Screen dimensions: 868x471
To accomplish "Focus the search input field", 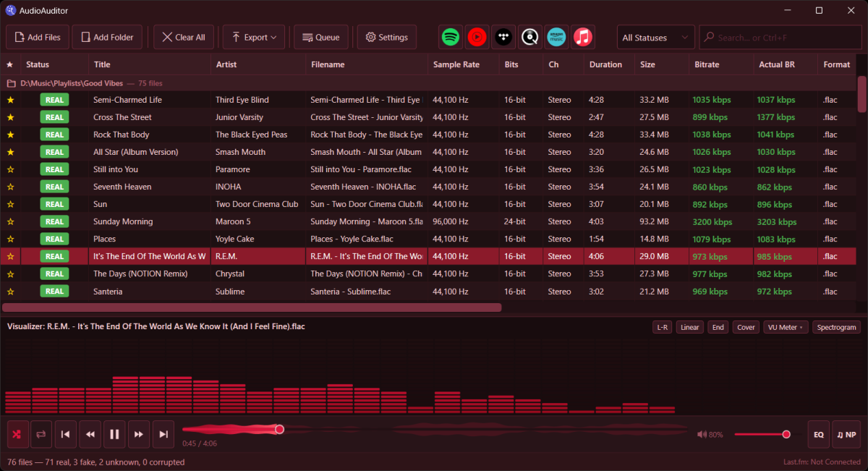I will click(781, 38).
